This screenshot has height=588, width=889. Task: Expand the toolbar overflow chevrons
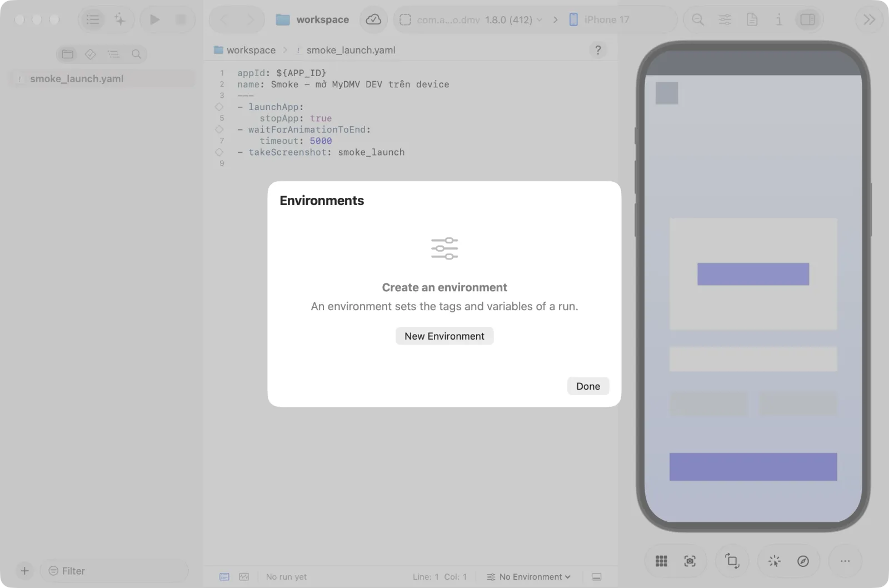(x=869, y=19)
